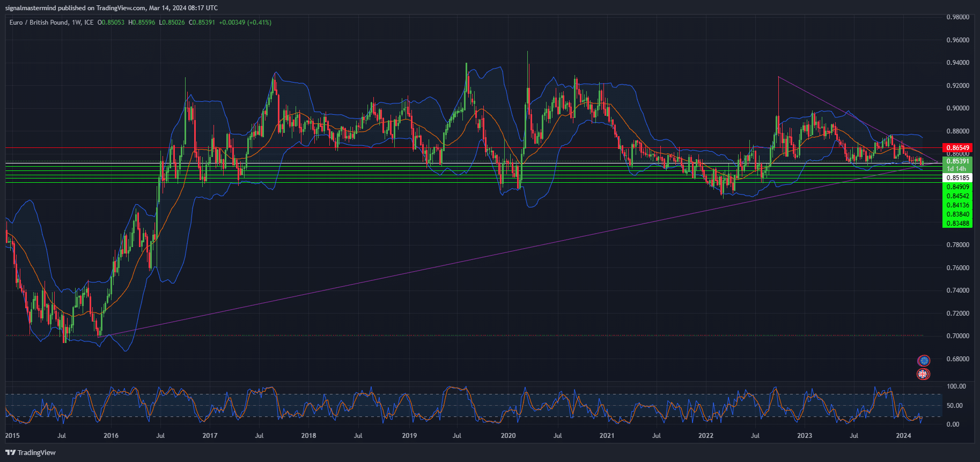Click the 2016 label on time axis
Viewport: 980px width, 462px height.
pyautogui.click(x=111, y=436)
